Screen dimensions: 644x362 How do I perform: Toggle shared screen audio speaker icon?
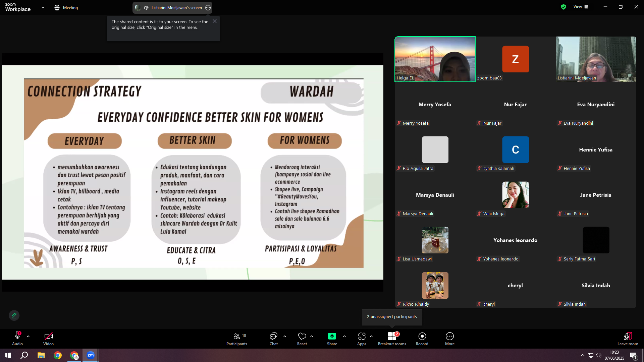[146, 8]
